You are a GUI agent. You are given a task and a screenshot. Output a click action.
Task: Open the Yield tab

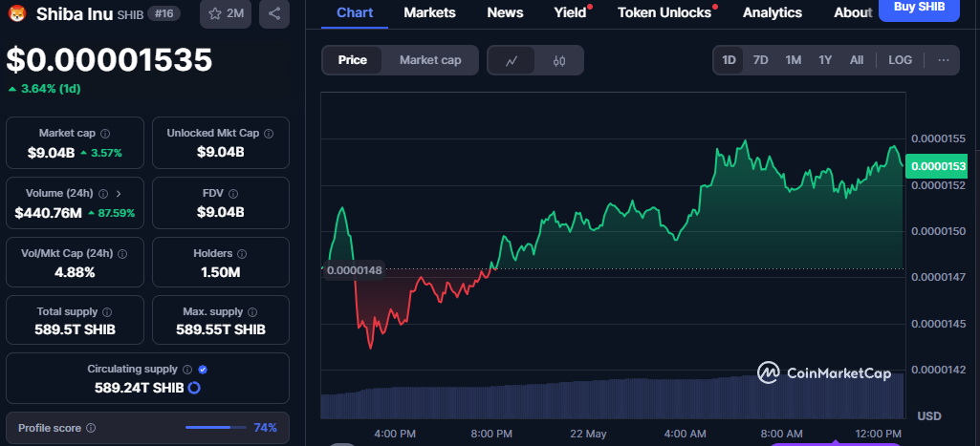[x=570, y=12]
